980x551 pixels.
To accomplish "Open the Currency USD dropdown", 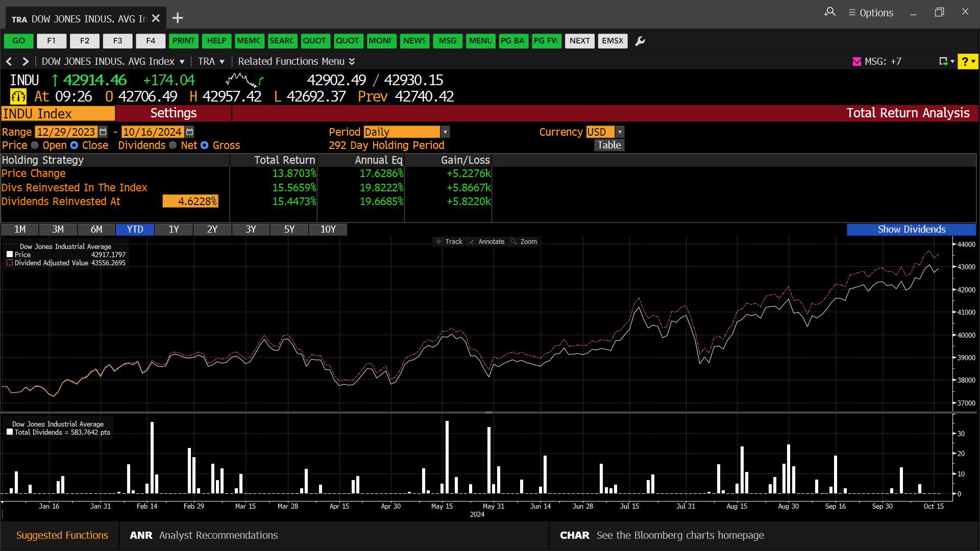I will (x=620, y=132).
